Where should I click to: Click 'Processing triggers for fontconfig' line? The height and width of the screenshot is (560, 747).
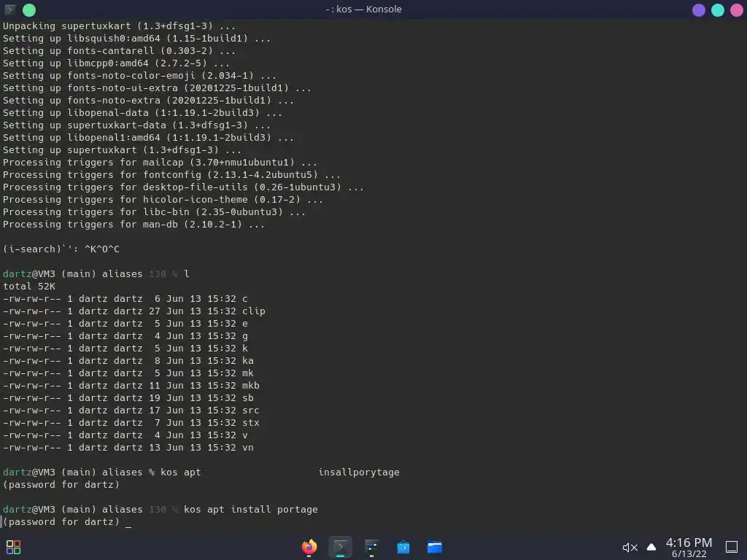coord(172,175)
